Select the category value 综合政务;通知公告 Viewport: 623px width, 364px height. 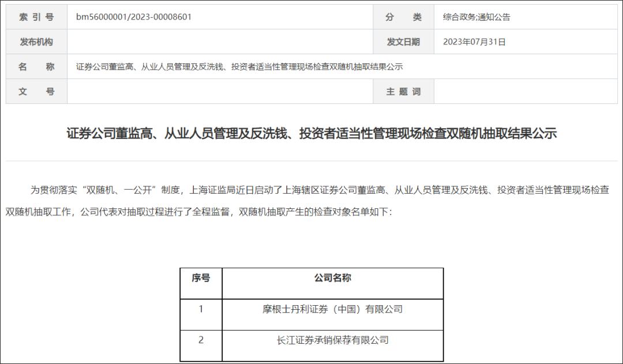(476, 17)
